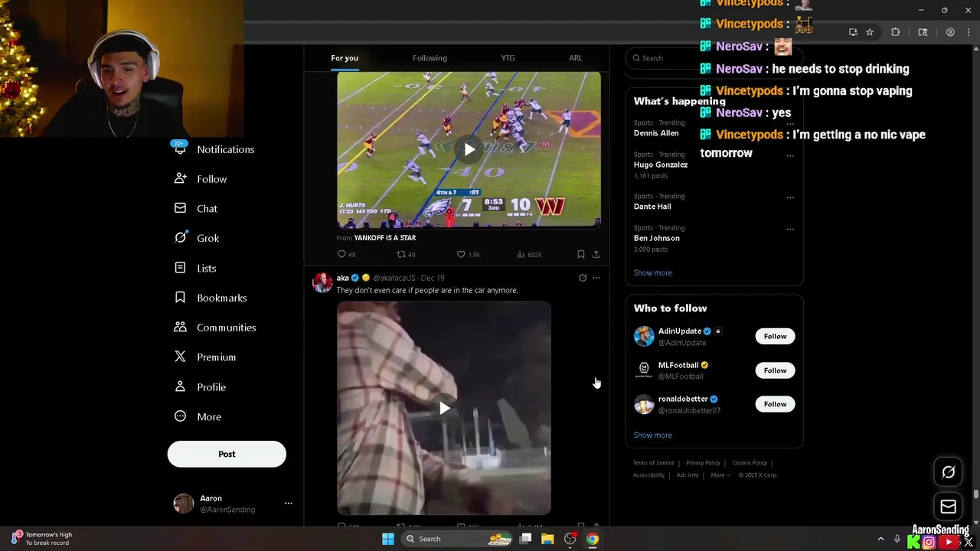980x551 pixels.
Task: Open Chat in the sidebar
Action: pyautogui.click(x=196, y=209)
